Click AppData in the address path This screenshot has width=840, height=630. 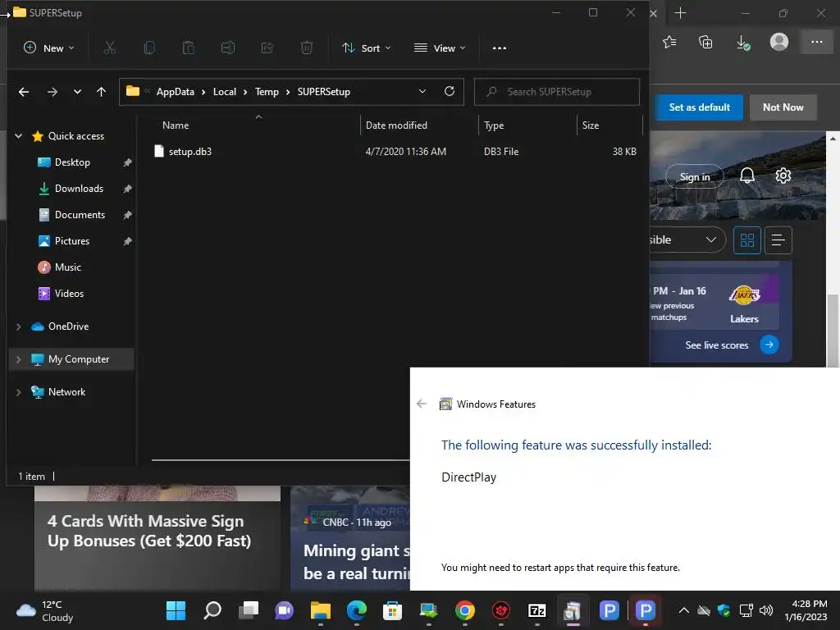point(176,92)
